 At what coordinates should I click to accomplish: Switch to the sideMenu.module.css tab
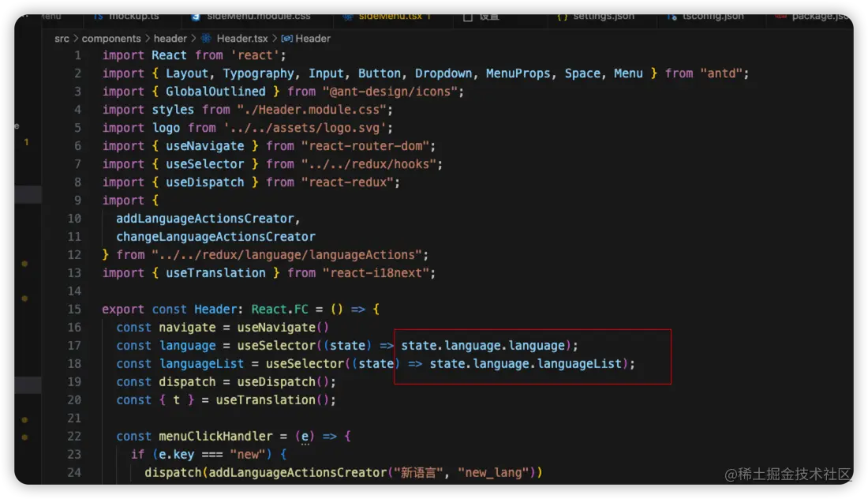coord(259,17)
